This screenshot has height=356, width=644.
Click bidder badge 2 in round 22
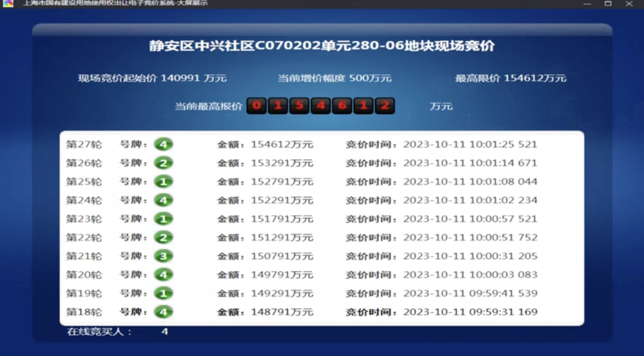164,238
